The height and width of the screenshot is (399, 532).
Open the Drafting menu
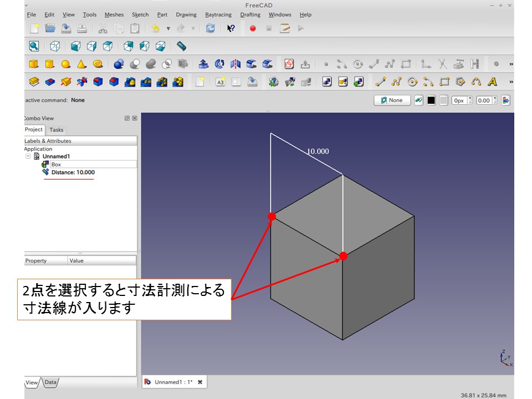tap(250, 14)
